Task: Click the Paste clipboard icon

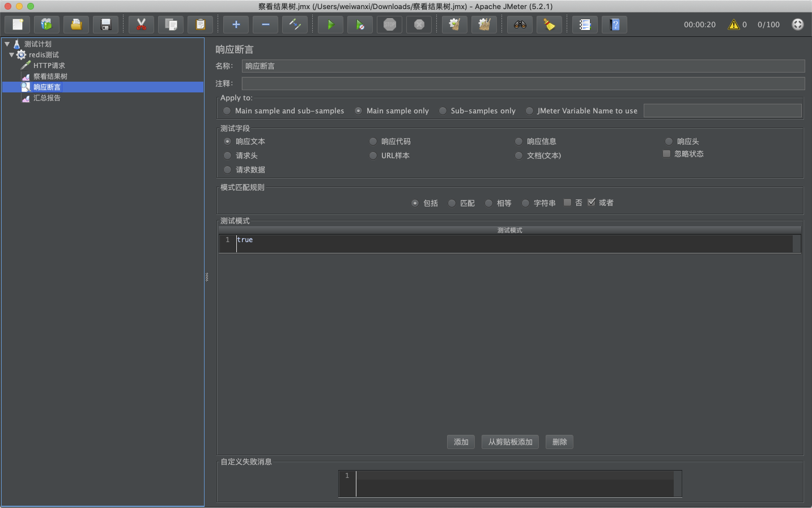Action: click(201, 24)
